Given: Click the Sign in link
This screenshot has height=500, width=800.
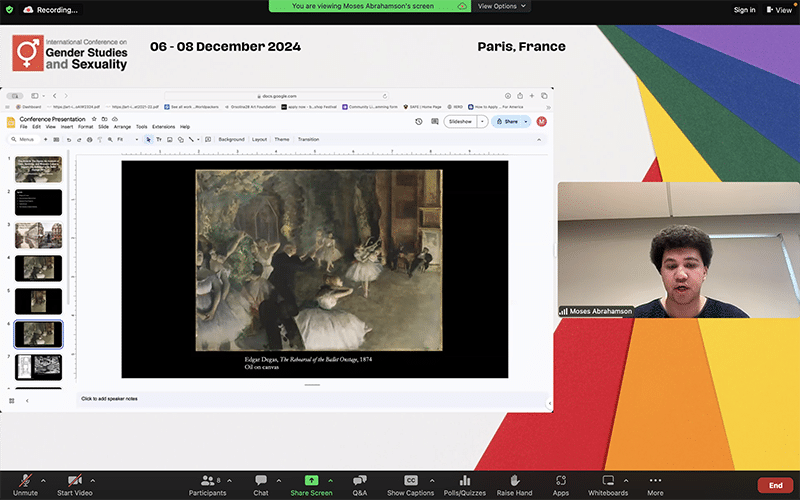Looking at the screenshot, I should click(x=744, y=10).
